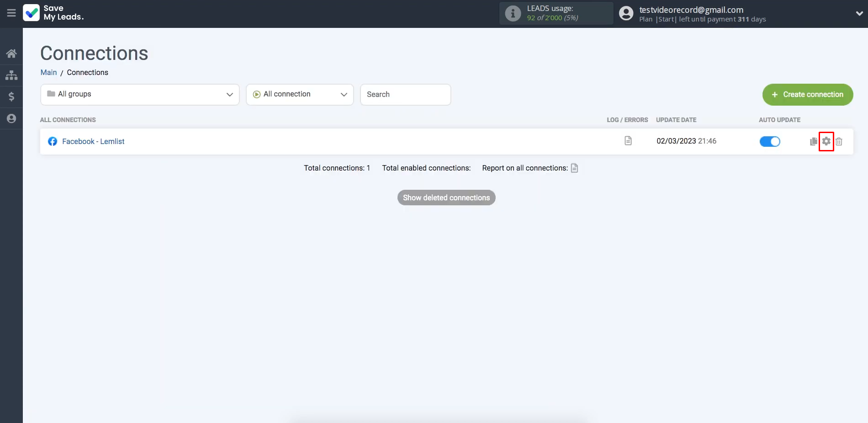Open report on all connections icon
Image resolution: width=868 pixels, height=423 pixels.
coord(574,168)
